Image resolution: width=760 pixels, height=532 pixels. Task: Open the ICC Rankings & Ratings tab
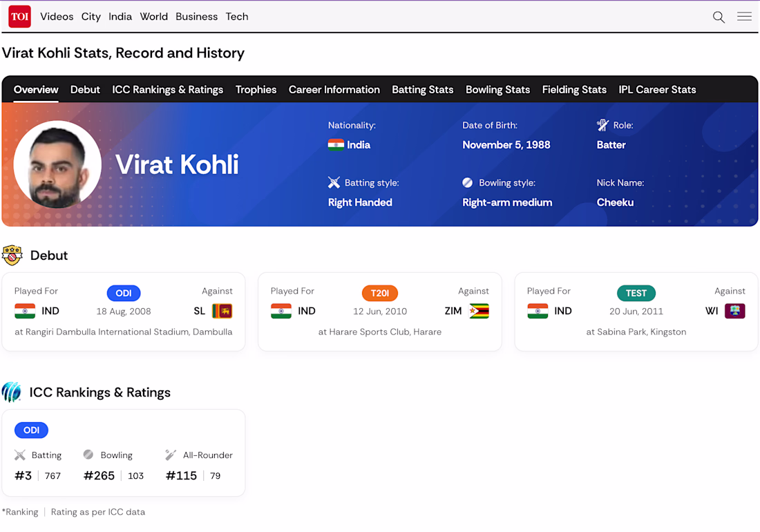pos(168,90)
